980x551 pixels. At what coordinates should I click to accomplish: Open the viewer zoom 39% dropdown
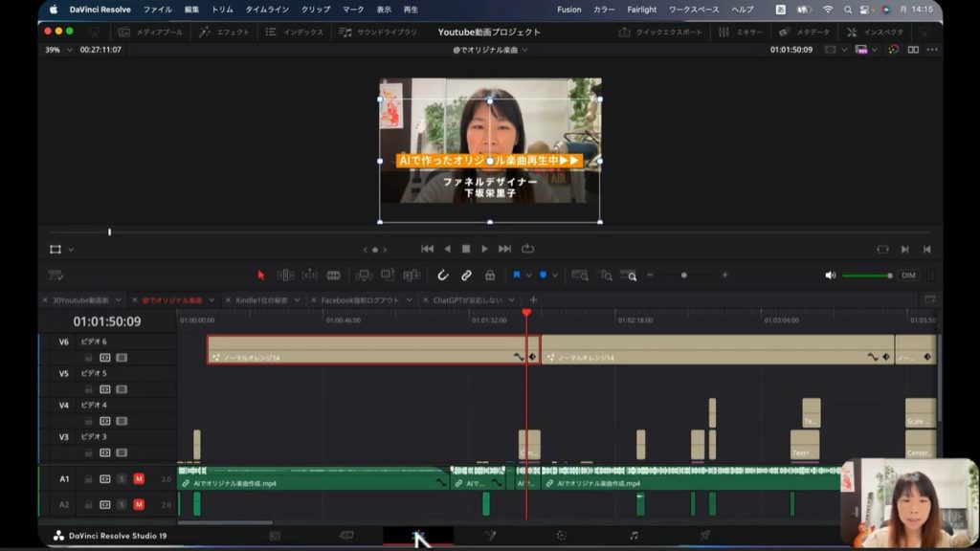point(58,50)
